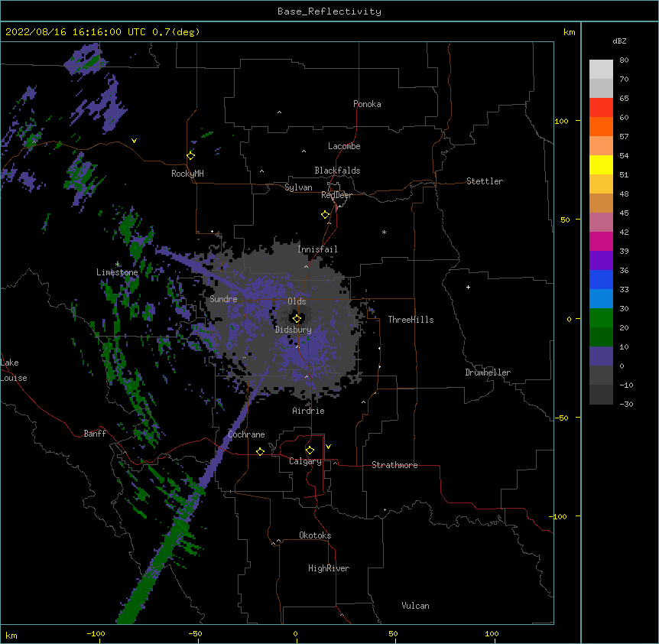Click the dBZ legend heading
The height and width of the screenshot is (644, 659).
[x=619, y=41]
